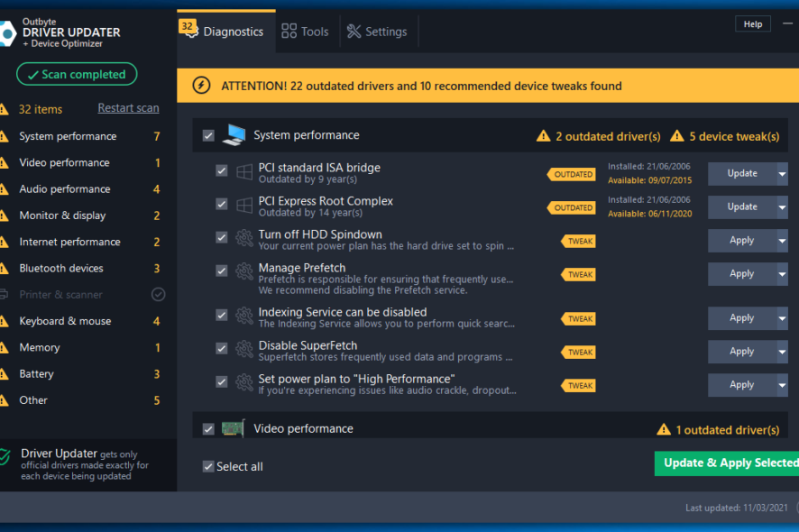Uncheck Set power plan High Performance checkbox

222,382
